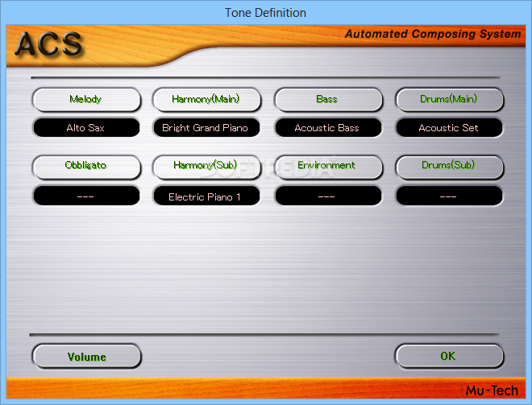The height and width of the screenshot is (405, 532).
Task: Click the Acoustic Set tone display
Action: pos(449,128)
